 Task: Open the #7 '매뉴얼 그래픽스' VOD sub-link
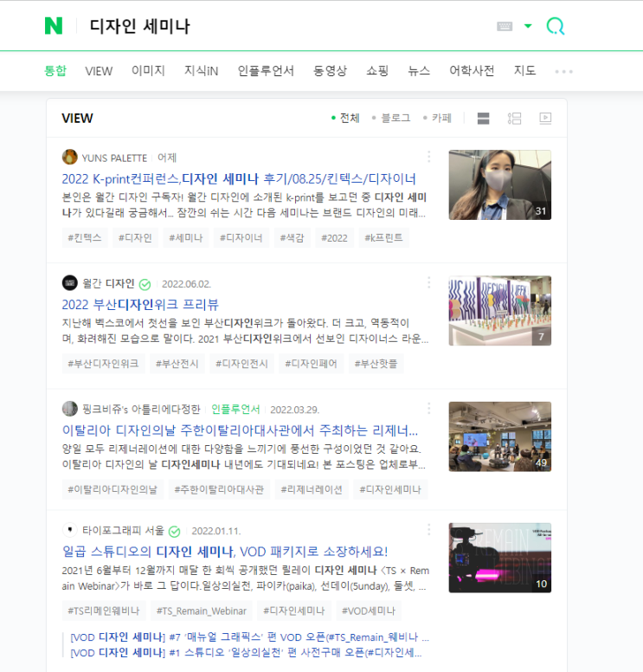pyautogui.click(x=250, y=637)
